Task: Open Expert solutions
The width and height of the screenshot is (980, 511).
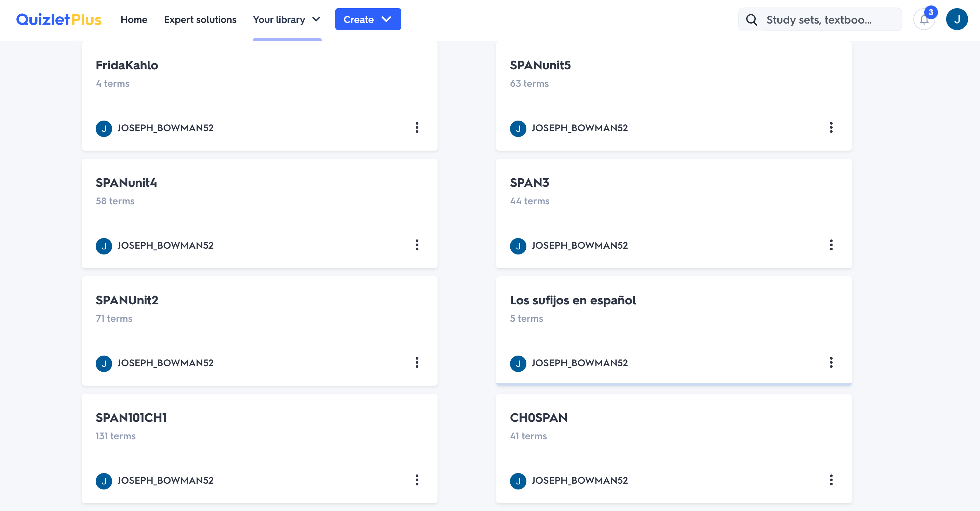Action: click(200, 19)
